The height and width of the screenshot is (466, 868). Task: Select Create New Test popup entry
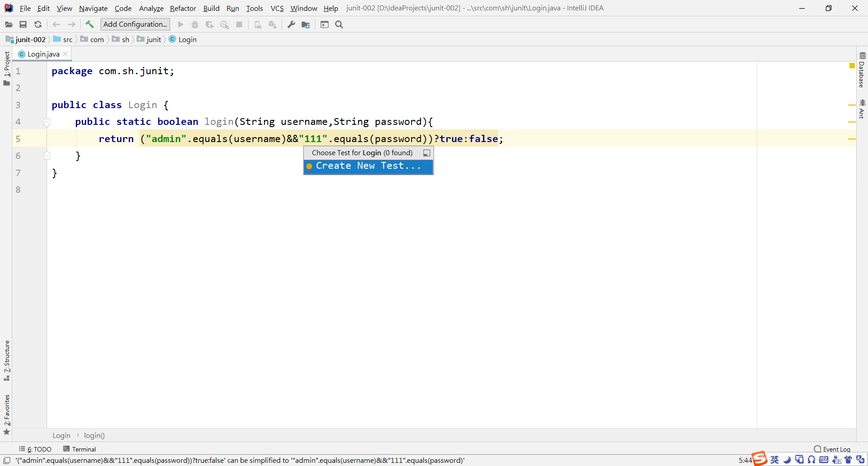(x=368, y=166)
